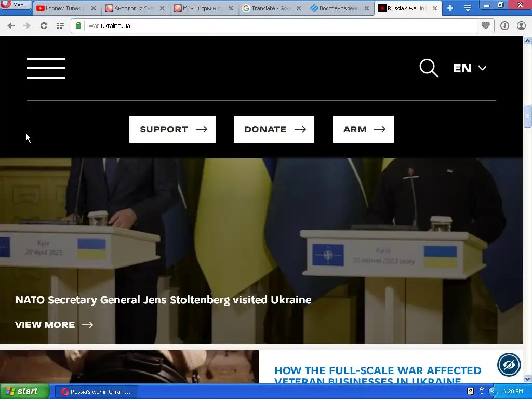Toggle the accessibility eye button
Viewport: 532px width, 399px height.
(509, 365)
